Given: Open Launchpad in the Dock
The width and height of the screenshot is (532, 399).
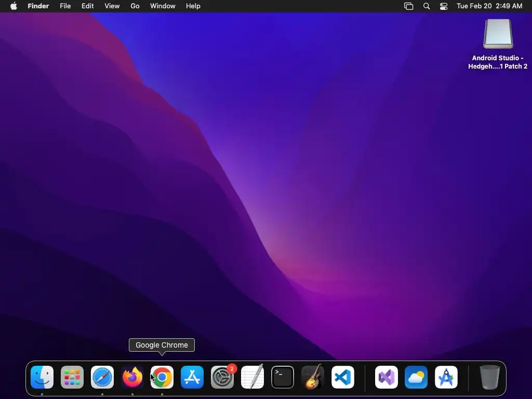Looking at the screenshot, I should click(x=72, y=377).
